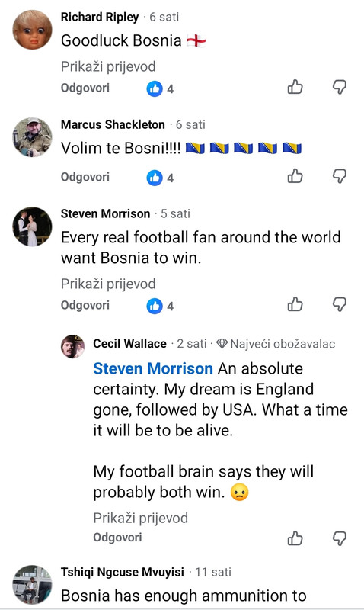This screenshot has width=364, height=610.
Task: Open the mentioned Steven Morrison profile link
Action: pos(152,368)
